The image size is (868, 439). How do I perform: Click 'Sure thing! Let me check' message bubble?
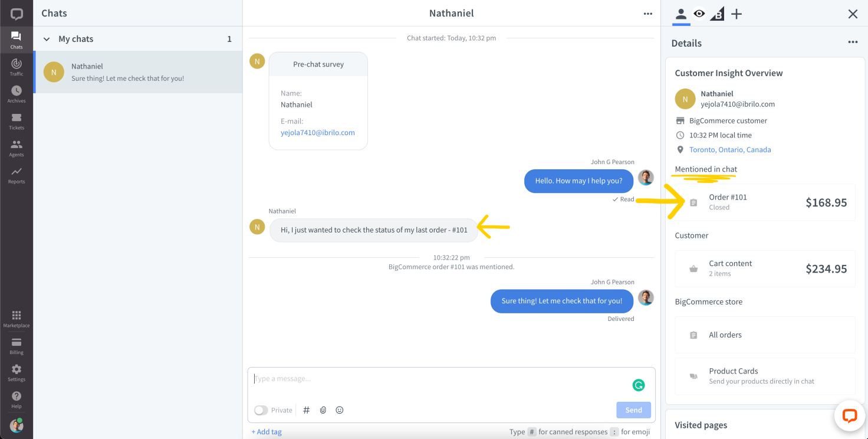(562, 301)
